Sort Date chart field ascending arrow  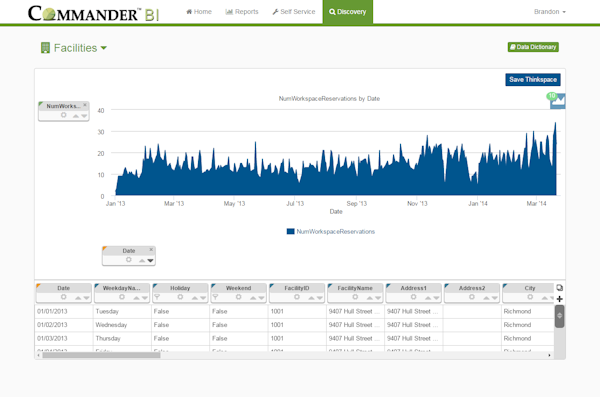(x=142, y=260)
